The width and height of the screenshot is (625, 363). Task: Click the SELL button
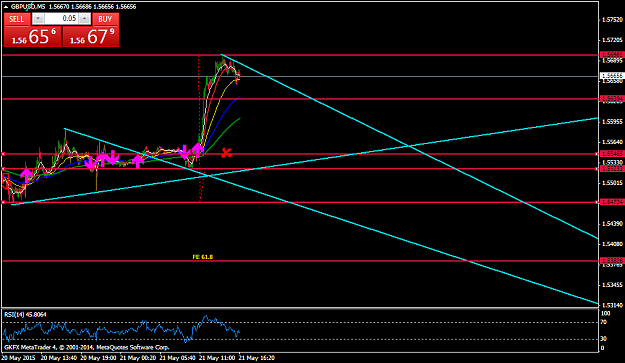click(17, 19)
